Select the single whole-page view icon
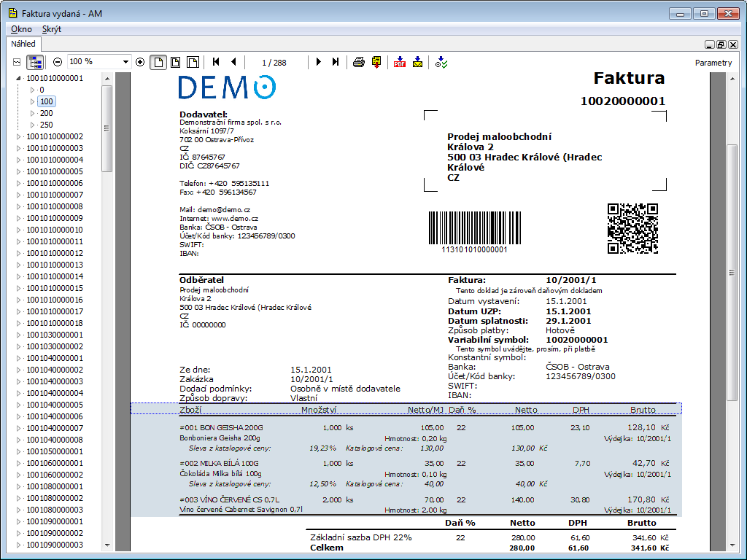This screenshot has width=747, height=560. [158, 63]
